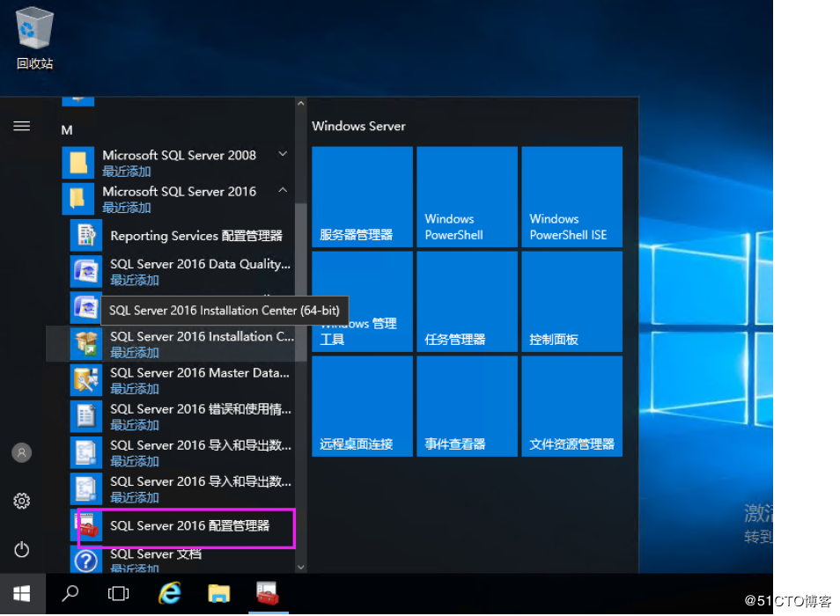Open the 事件查看器 tile
Image resolution: width=840 pixels, height=616 pixels.
(x=468, y=407)
